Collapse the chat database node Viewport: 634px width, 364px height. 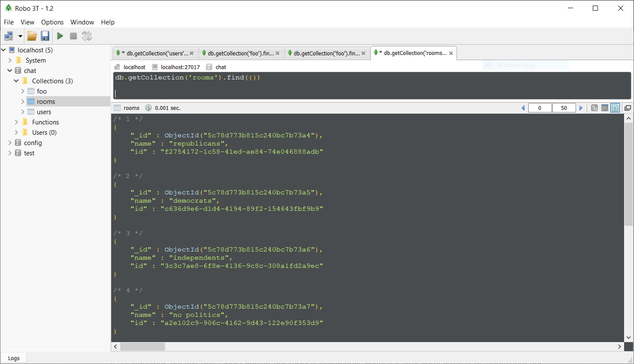(x=10, y=70)
